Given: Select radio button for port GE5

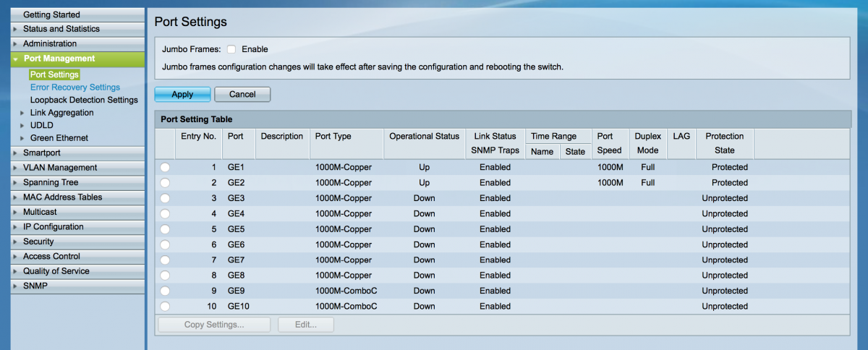Looking at the screenshot, I should (165, 229).
